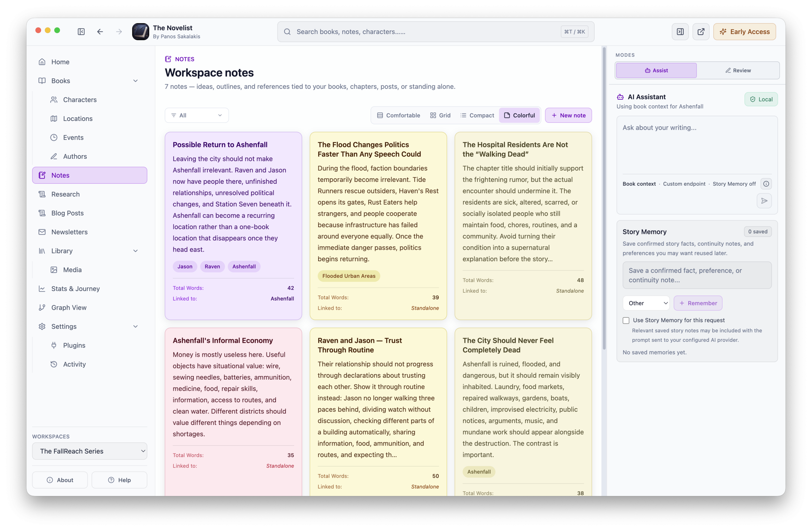Screen dimensions: 812x531
Task: Send the AI assistant message
Action: click(x=764, y=201)
